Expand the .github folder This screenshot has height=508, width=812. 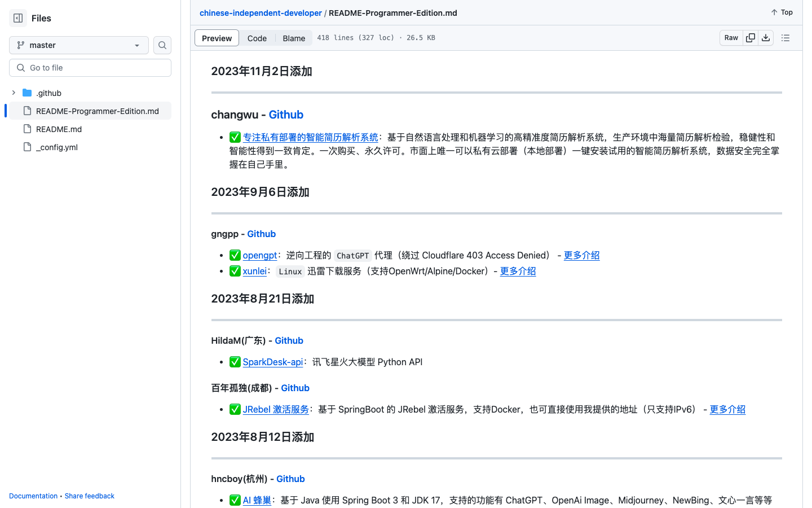(13, 93)
